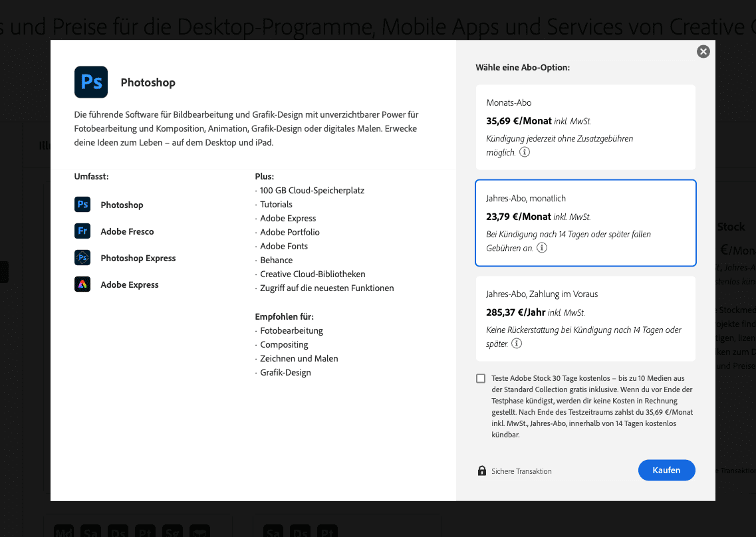Click the 'Behance' list entry
The width and height of the screenshot is (756, 537).
tap(276, 261)
